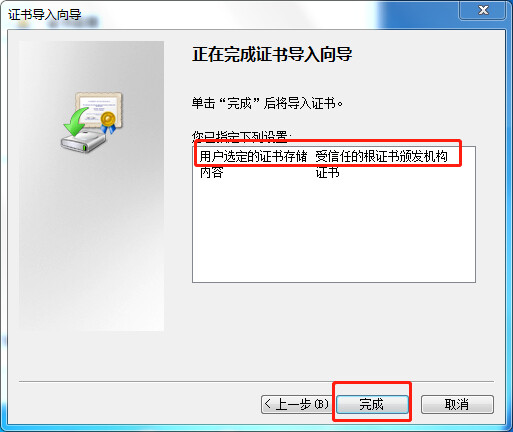Select the 内容 row label
Viewport: 513px width, 432px height.
(211, 173)
